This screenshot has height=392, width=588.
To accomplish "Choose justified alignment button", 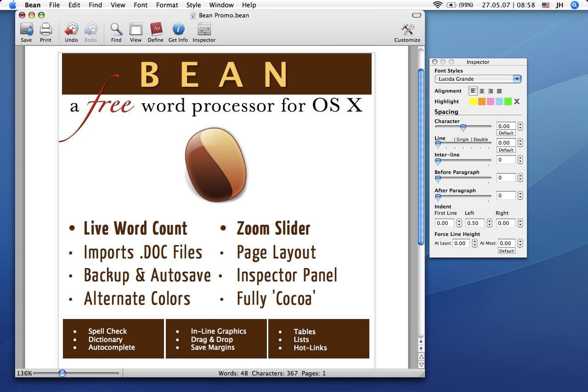I will 499,91.
